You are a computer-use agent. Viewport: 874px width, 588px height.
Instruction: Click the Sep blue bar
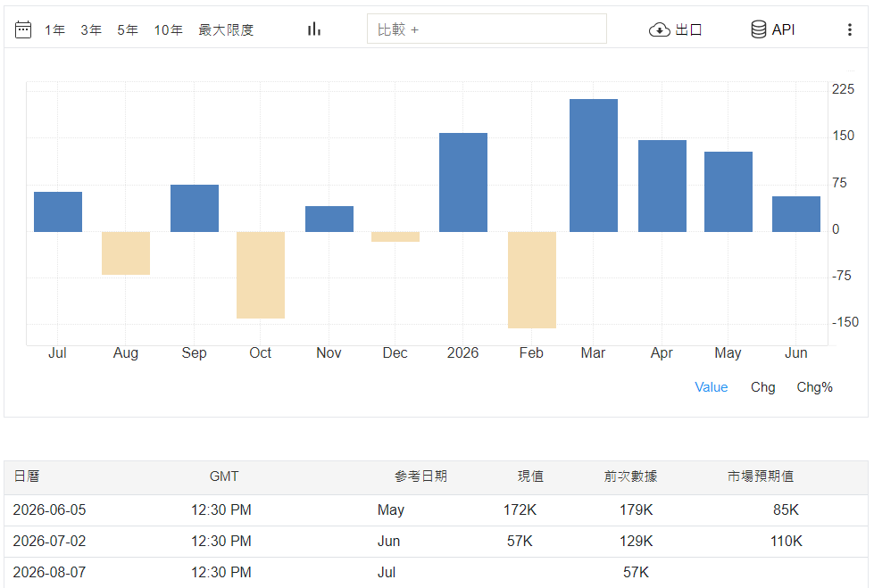pos(195,209)
